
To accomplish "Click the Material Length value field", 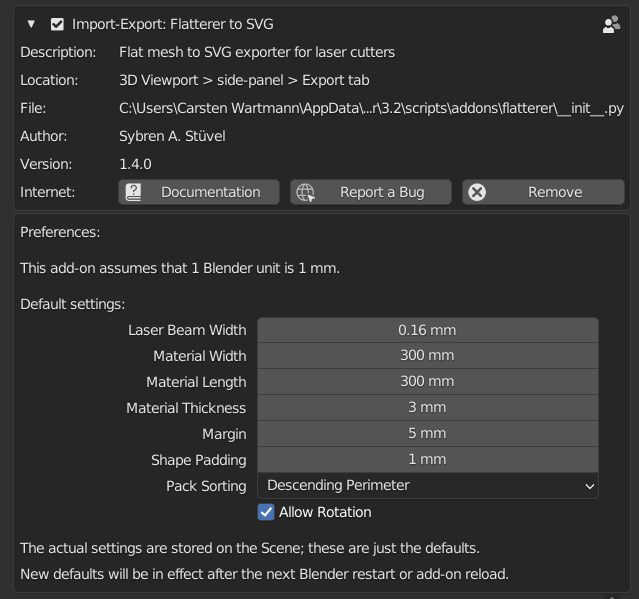I will point(427,382).
